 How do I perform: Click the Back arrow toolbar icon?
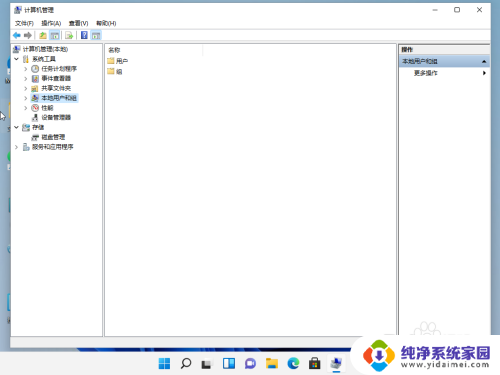[x=17, y=35]
